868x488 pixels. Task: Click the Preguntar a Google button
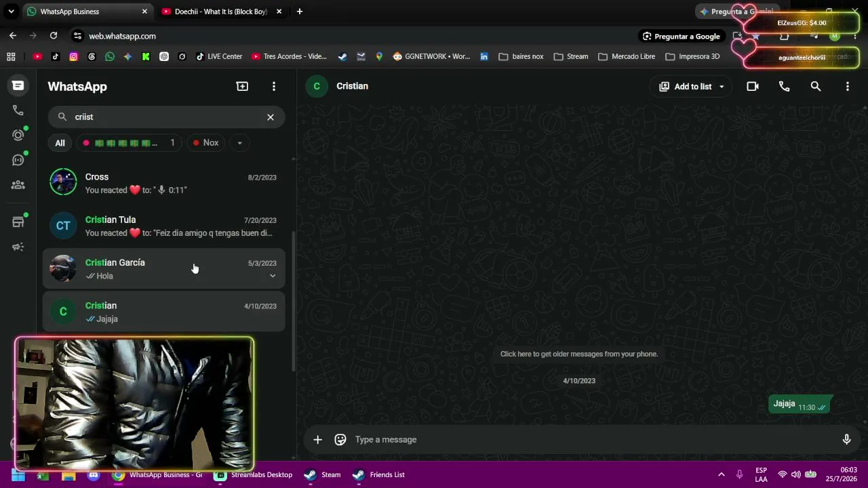pos(681,37)
